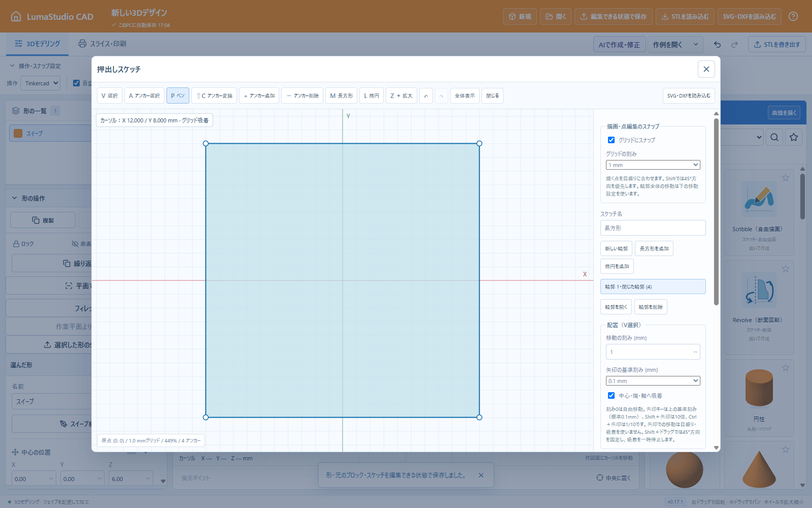Click the スイープ shape color swatch
812x508 pixels.
click(18, 133)
